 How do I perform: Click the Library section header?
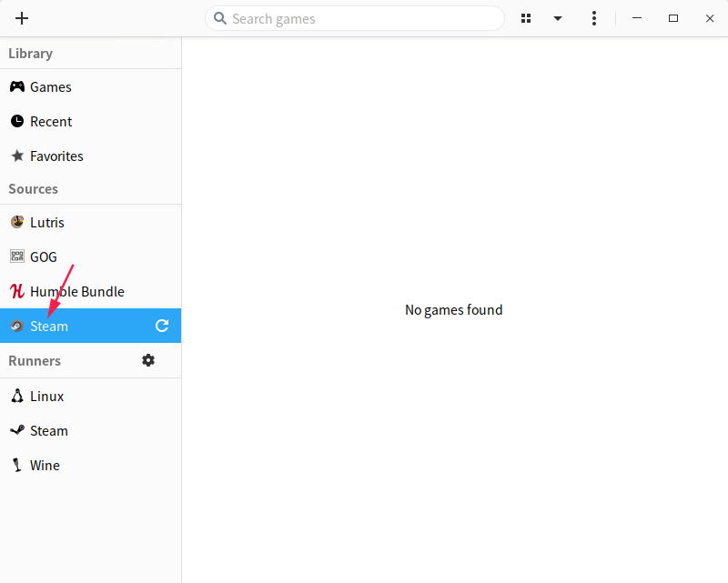tap(30, 53)
